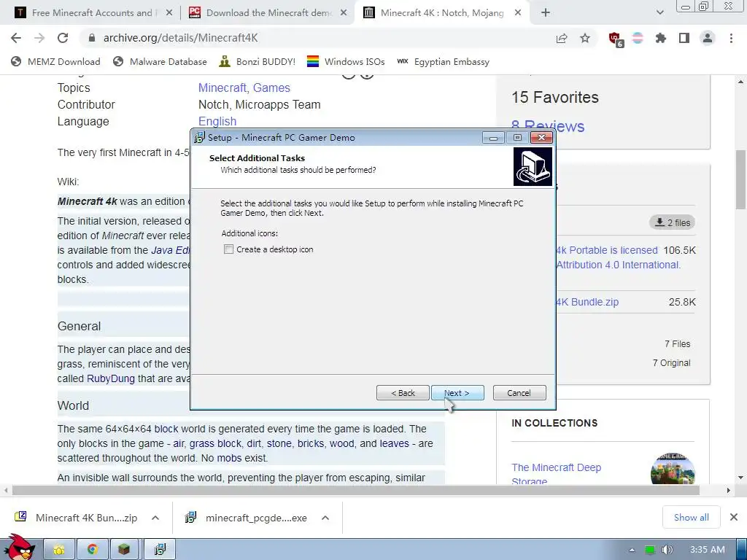The image size is (747, 560).
Task: Open the tab search dropdown arrow
Action: point(659,13)
